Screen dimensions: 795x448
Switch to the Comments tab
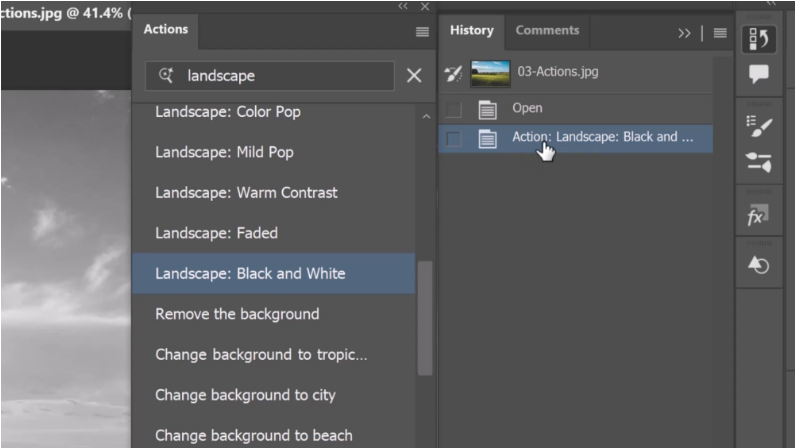click(x=547, y=30)
